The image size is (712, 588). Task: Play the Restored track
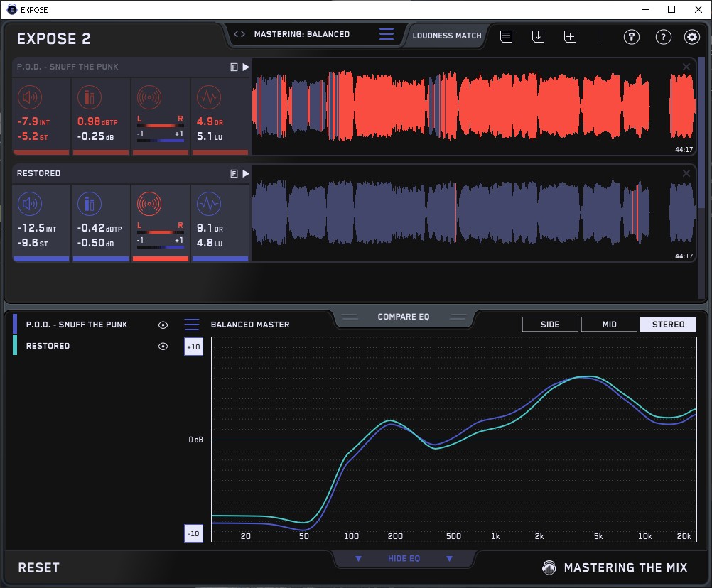pos(246,173)
